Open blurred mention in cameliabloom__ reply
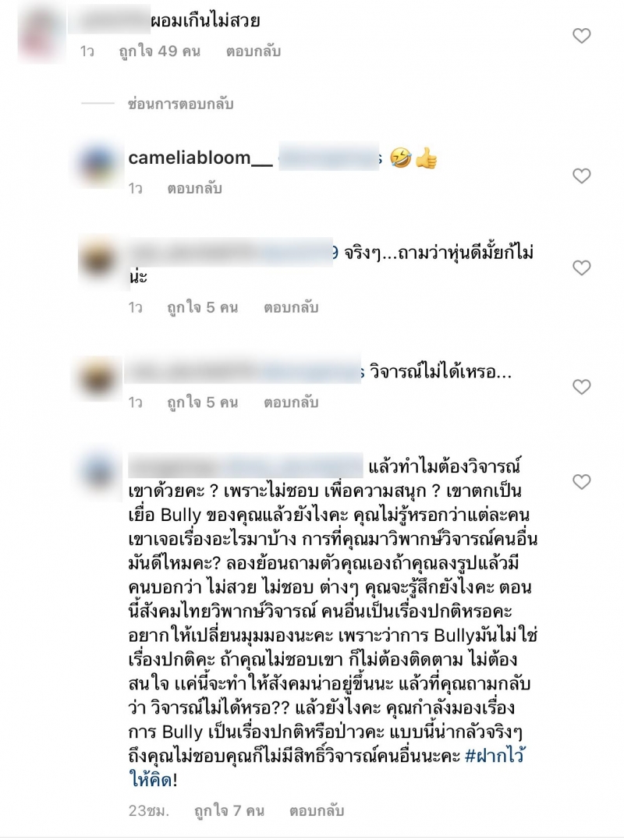Image resolution: width=624 pixels, height=840 pixels. click(x=329, y=158)
